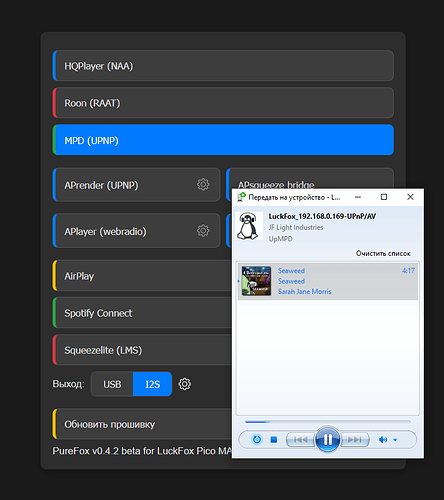Switch output to USB
Viewport: 444px width, 500px height.
pos(112,384)
